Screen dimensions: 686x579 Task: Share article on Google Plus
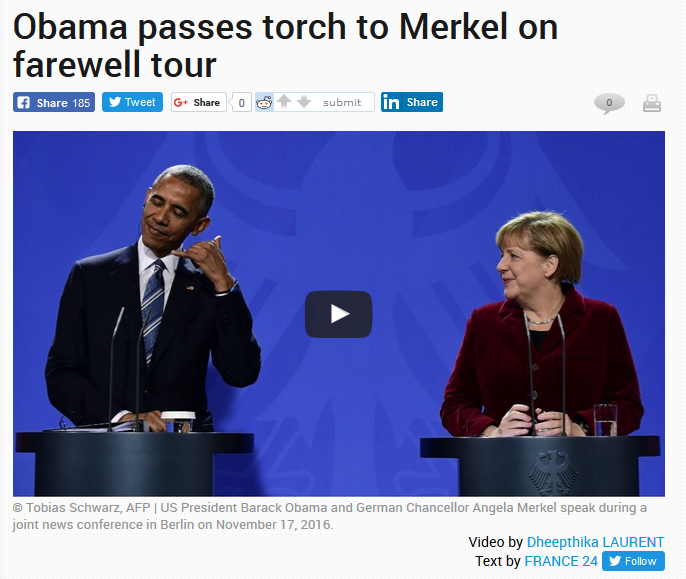pos(199,102)
